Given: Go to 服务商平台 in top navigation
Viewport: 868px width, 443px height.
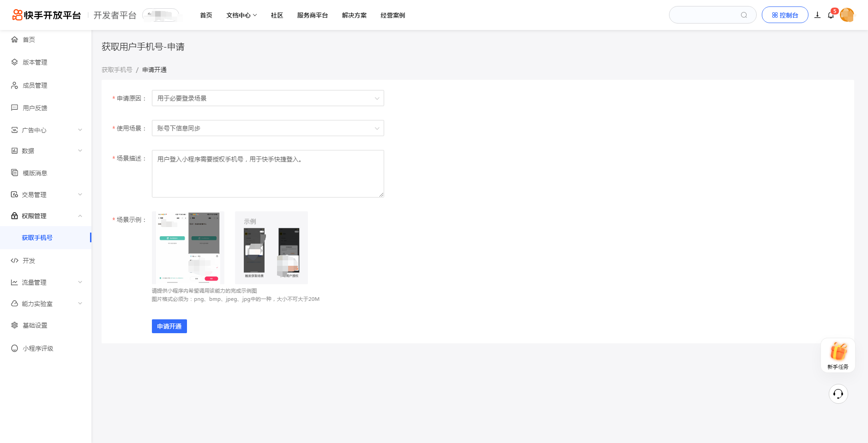Looking at the screenshot, I should click(x=312, y=15).
